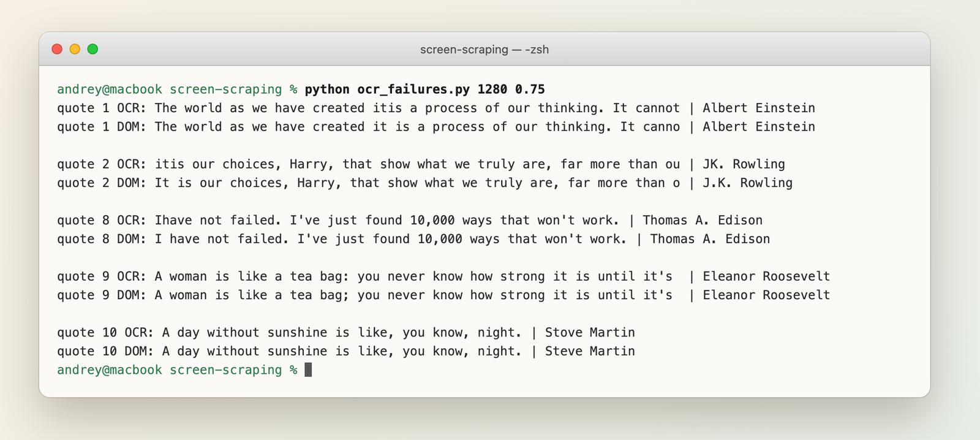Click 'Eleanor Roosevelt' in the quote 9 DOM line
Viewport: 980px width, 440px height.
click(x=766, y=295)
